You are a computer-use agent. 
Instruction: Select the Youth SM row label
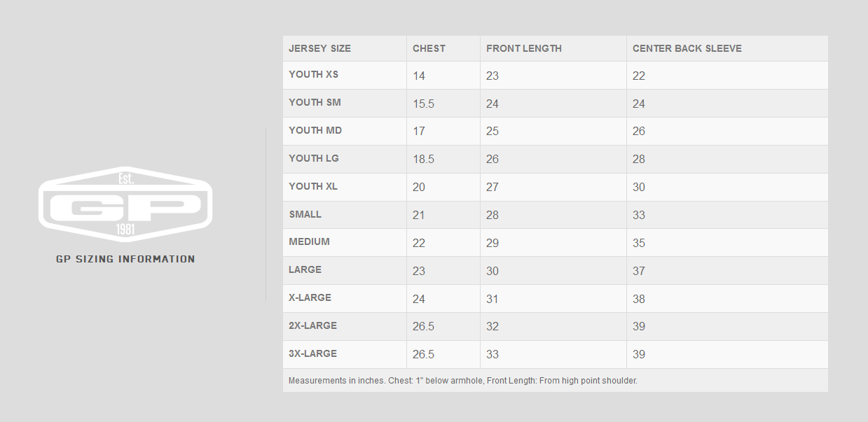tap(315, 102)
